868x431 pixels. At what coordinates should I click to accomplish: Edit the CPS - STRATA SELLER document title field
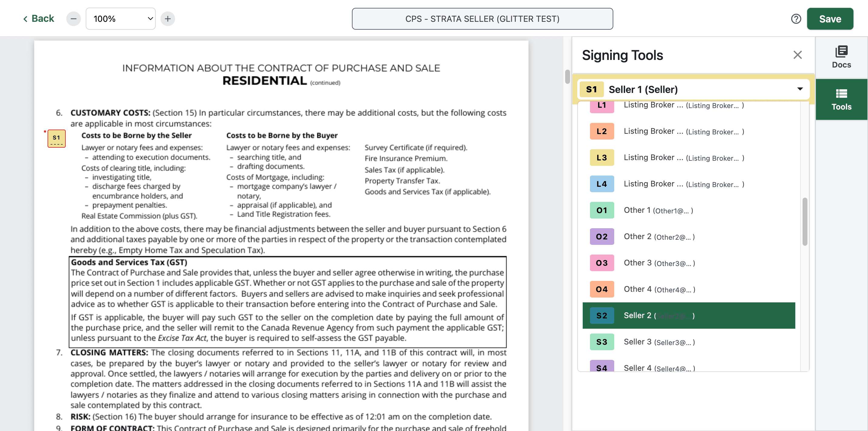(x=482, y=19)
